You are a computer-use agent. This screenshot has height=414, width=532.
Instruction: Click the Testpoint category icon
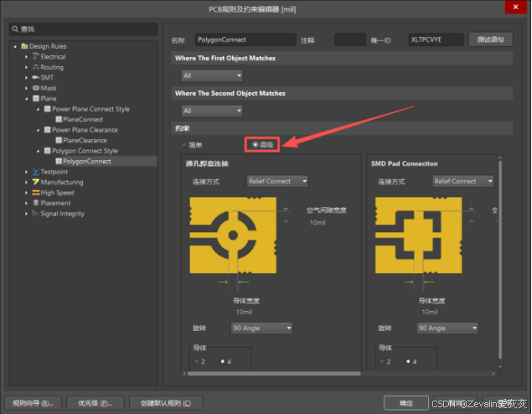(x=36, y=171)
